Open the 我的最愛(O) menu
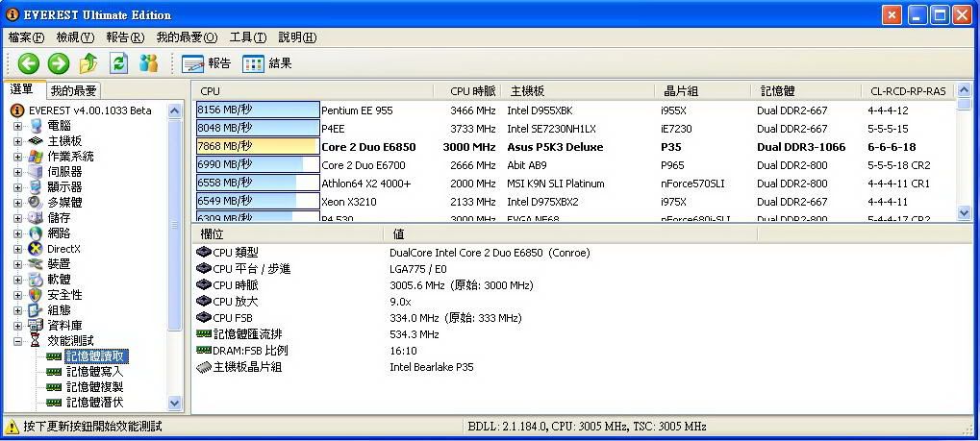980x441 pixels. point(187,37)
